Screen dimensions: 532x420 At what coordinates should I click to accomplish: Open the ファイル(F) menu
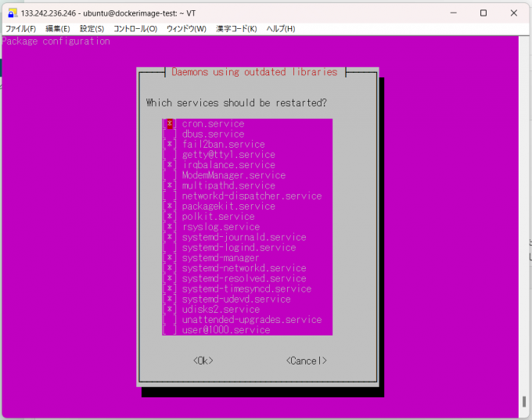point(21,29)
